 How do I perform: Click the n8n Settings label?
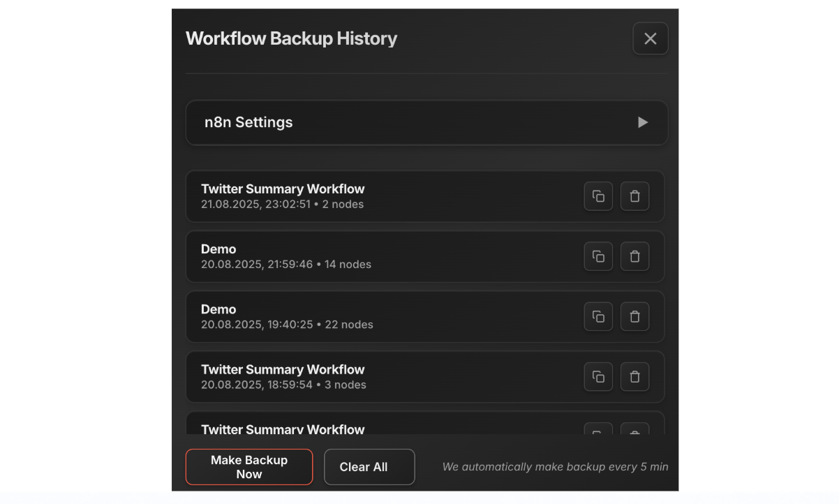click(248, 122)
